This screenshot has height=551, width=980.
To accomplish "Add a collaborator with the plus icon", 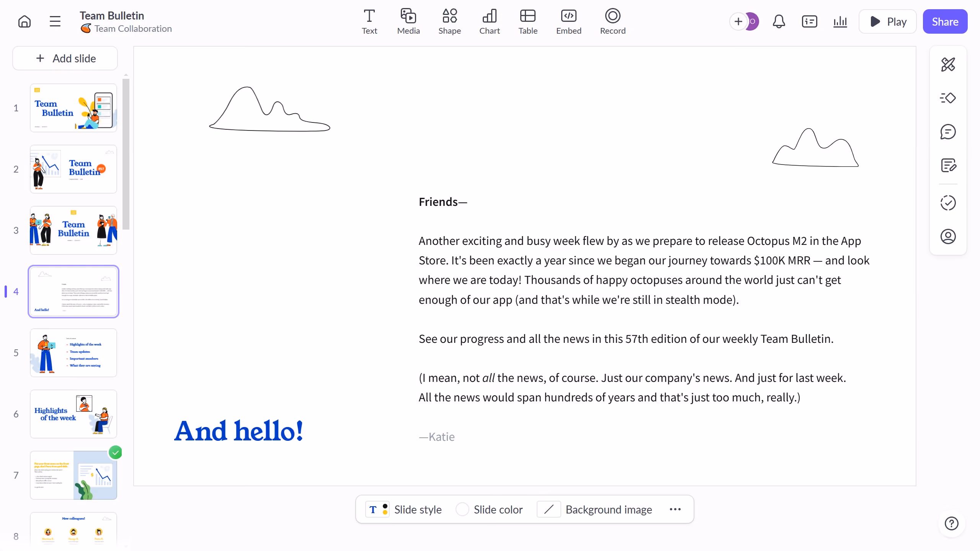I will coord(738,21).
